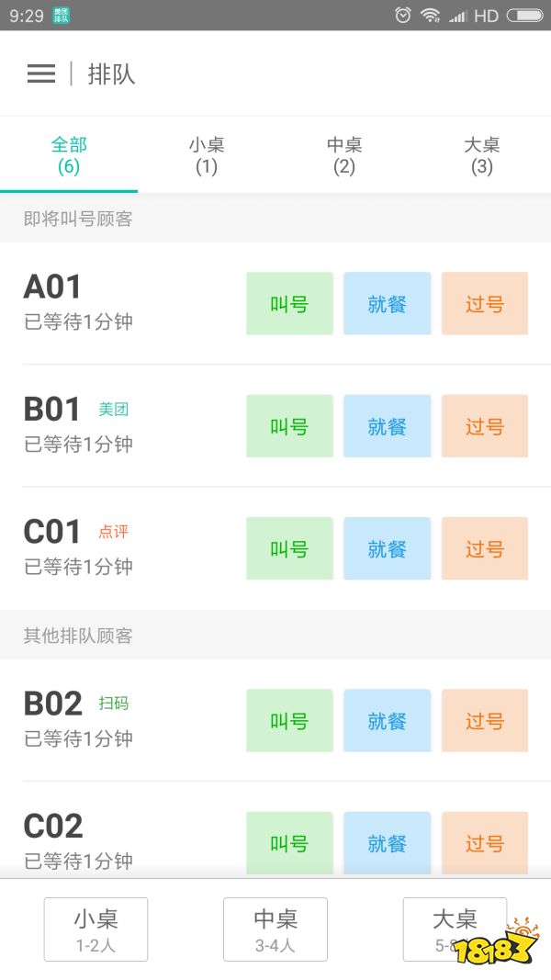Select the 中桌 tab

pos(344,155)
